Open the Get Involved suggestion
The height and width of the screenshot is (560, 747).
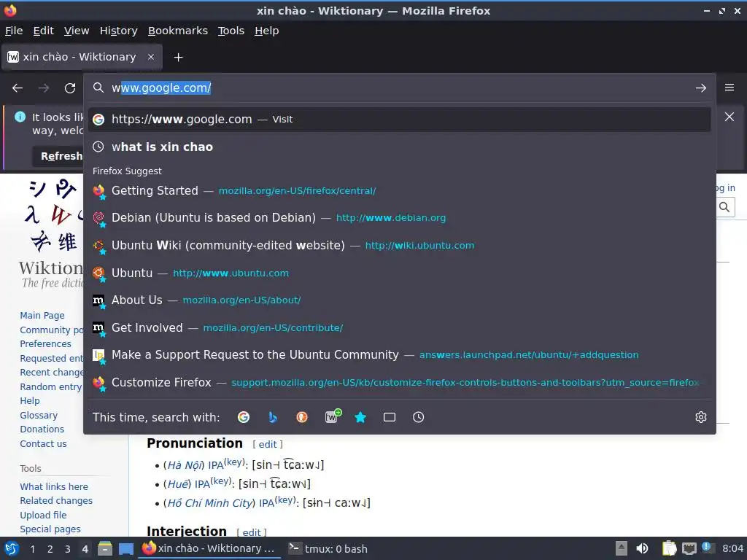pos(399,328)
